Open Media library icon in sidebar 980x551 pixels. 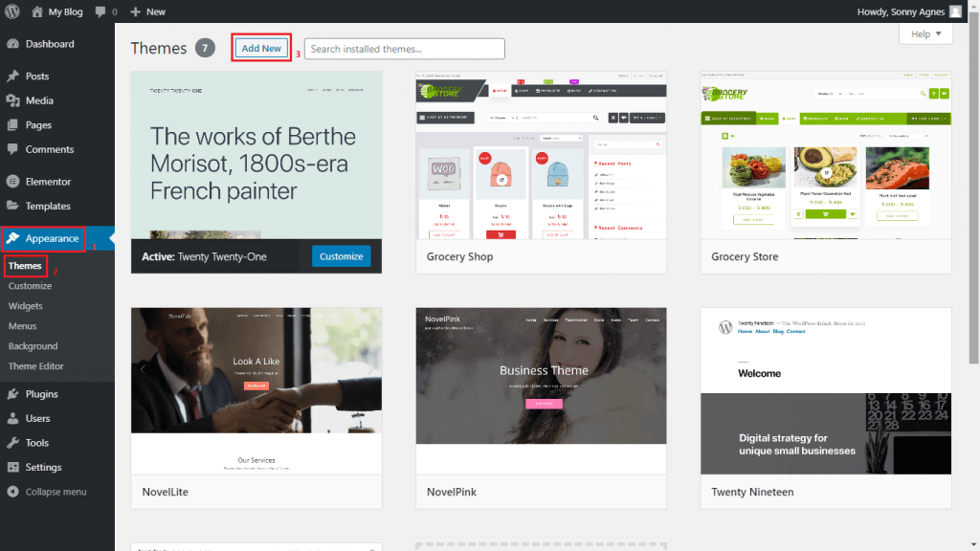point(12,100)
